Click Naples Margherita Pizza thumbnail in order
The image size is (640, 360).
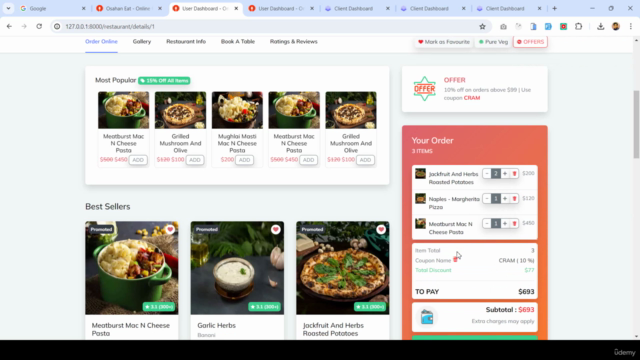(x=420, y=199)
